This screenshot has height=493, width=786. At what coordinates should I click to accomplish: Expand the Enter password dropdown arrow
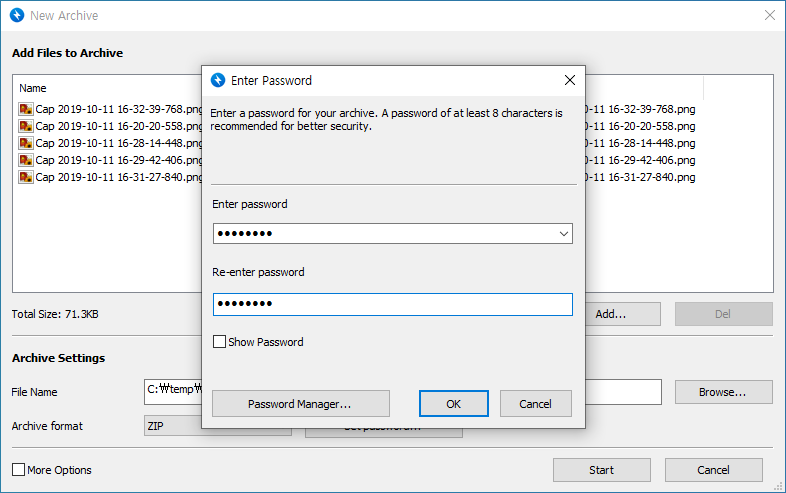point(564,234)
